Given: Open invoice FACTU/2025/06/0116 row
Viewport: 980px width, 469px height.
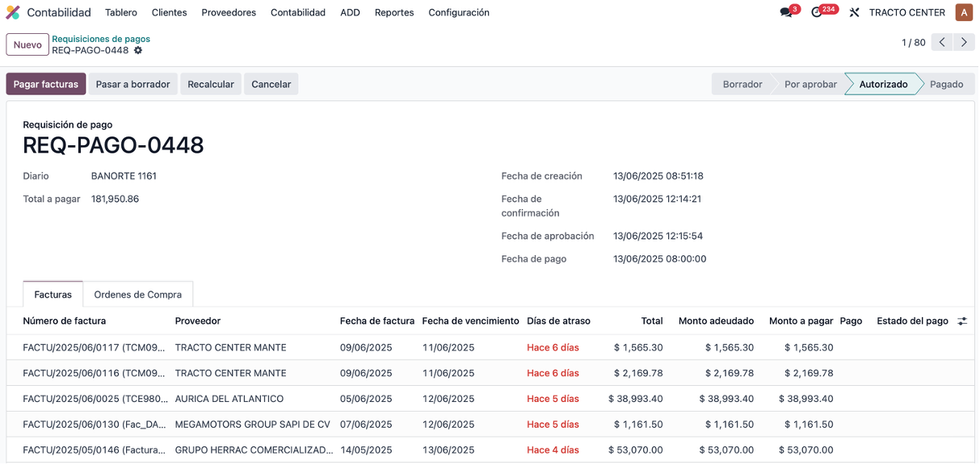Looking at the screenshot, I should pos(490,373).
